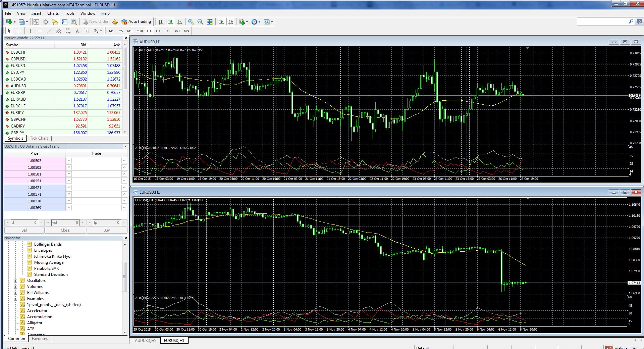Switch chart to line display mode

[180, 21]
